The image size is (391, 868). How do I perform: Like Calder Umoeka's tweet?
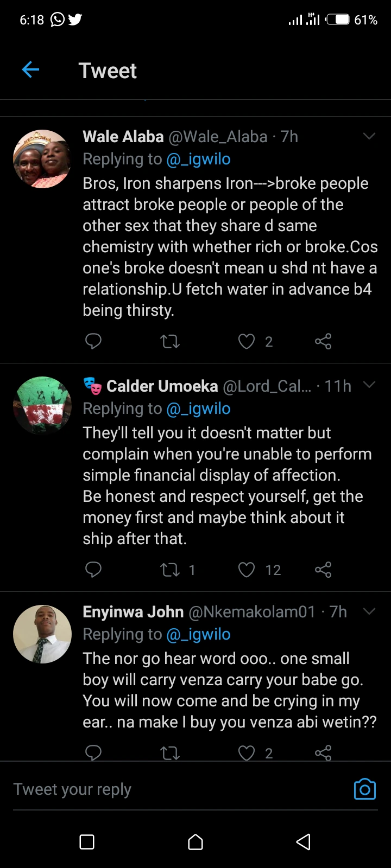pos(247,570)
